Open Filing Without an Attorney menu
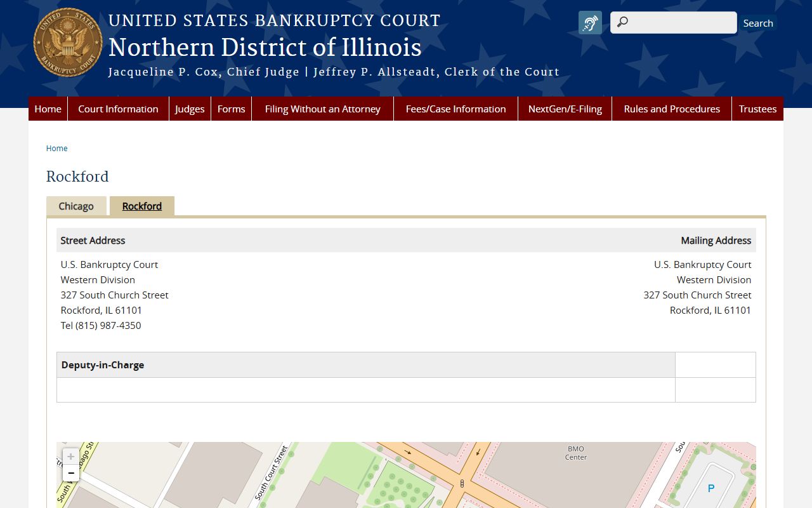This screenshot has width=812, height=508. [322, 109]
